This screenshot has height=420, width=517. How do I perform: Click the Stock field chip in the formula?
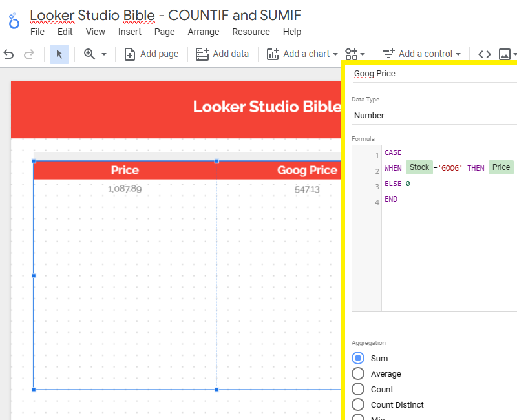pos(419,167)
